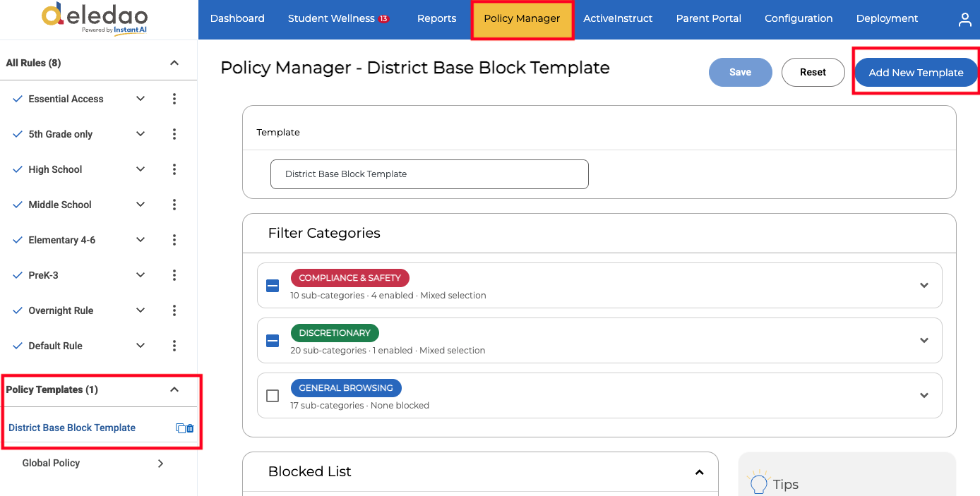
Task: Click the Blocked List heading
Action: [x=309, y=472]
